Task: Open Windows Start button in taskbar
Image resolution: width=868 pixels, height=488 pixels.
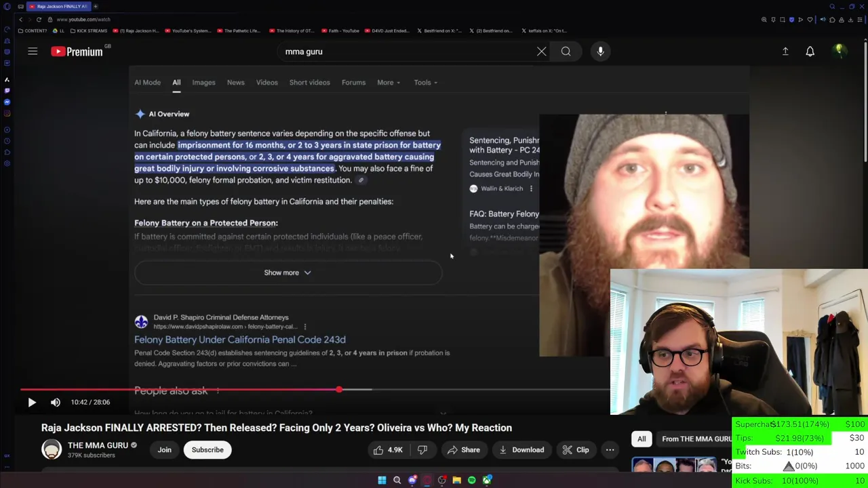Action: point(382,481)
